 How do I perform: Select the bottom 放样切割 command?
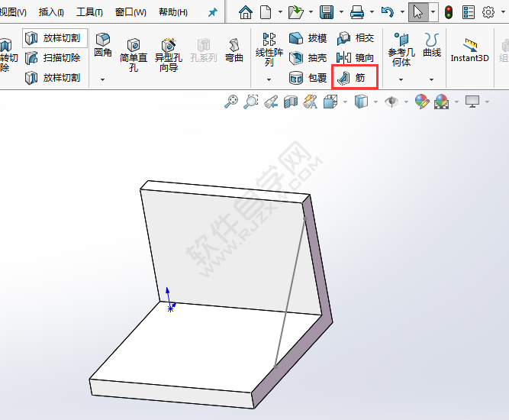53,78
